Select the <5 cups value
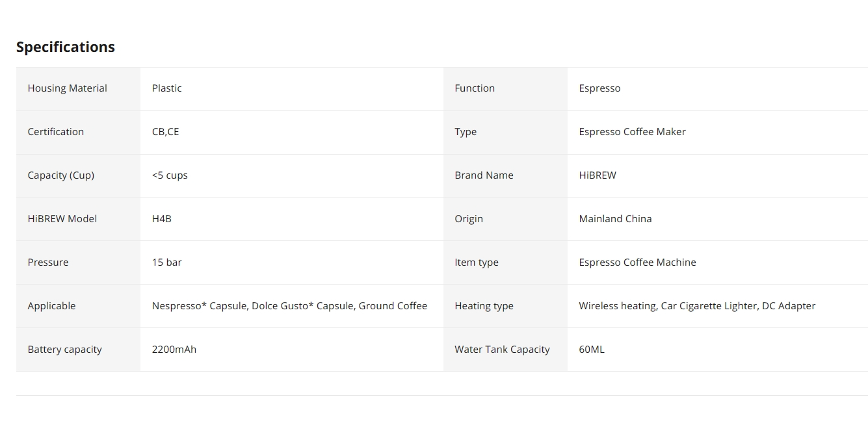 coord(170,175)
